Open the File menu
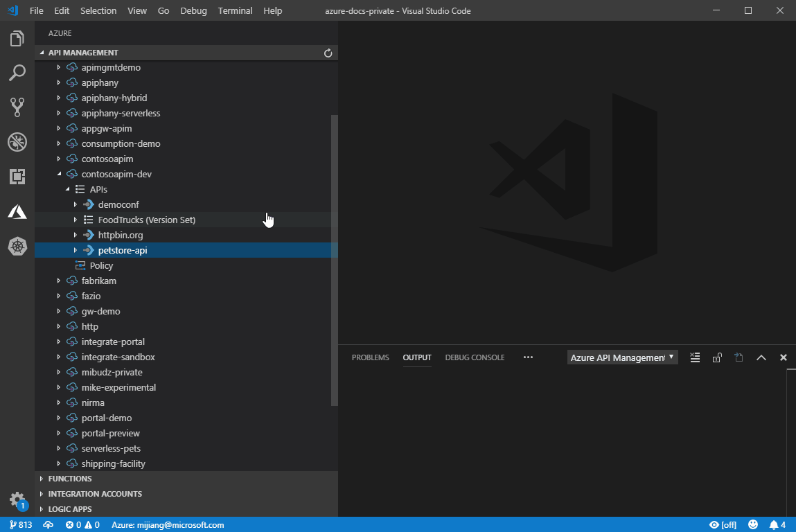 pos(37,10)
